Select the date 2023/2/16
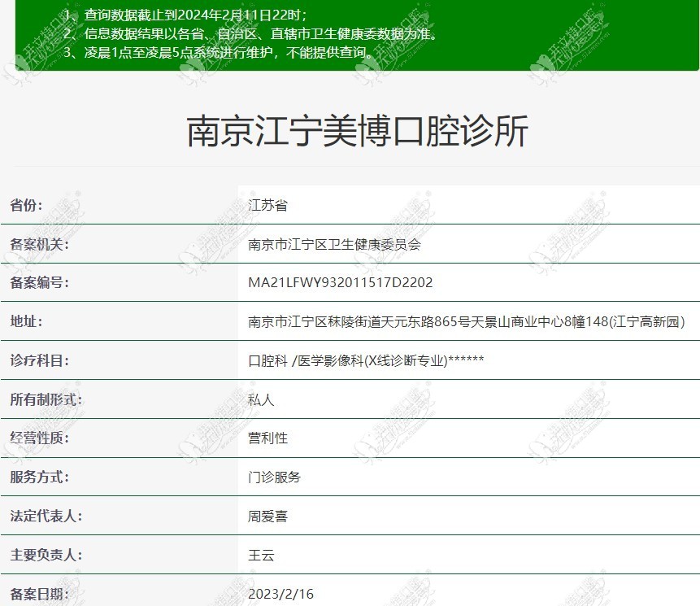 point(280,594)
